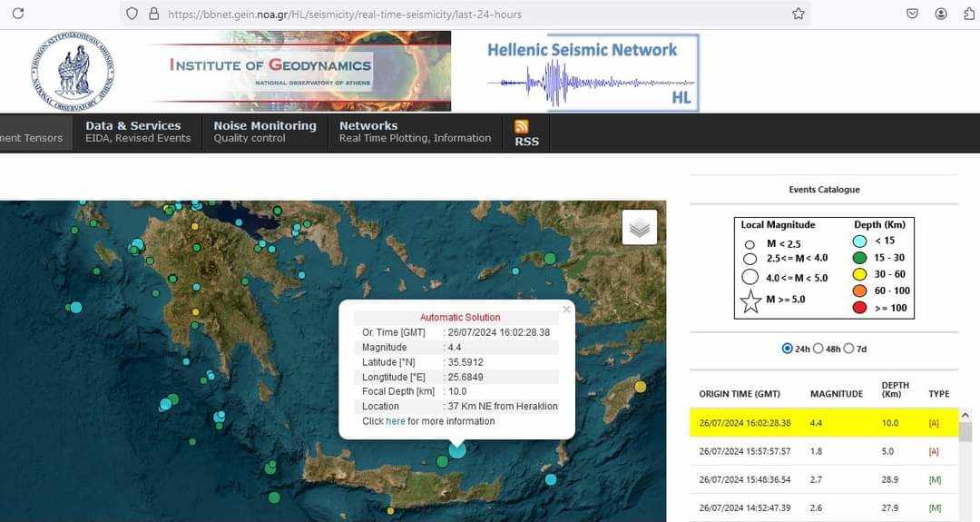Close the Automatic Solution popup
Image resolution: width=980 pixels, height=522 pixels.
566,310
